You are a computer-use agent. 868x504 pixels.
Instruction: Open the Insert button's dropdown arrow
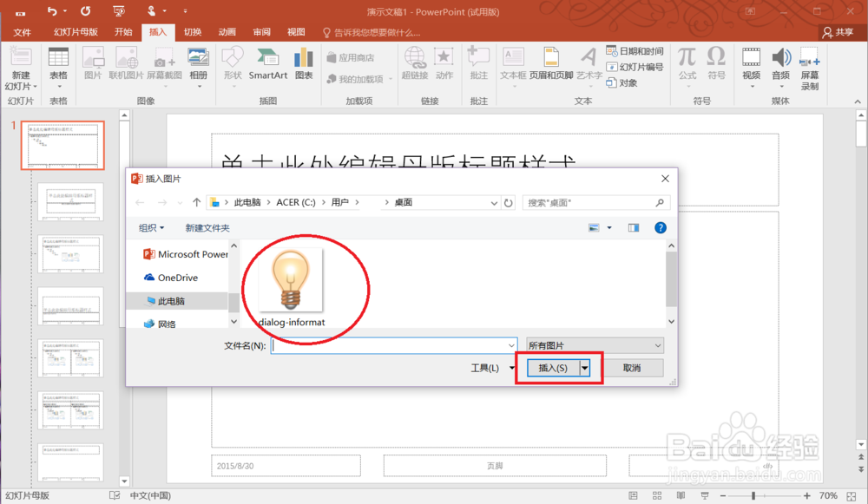click(584, 368)
